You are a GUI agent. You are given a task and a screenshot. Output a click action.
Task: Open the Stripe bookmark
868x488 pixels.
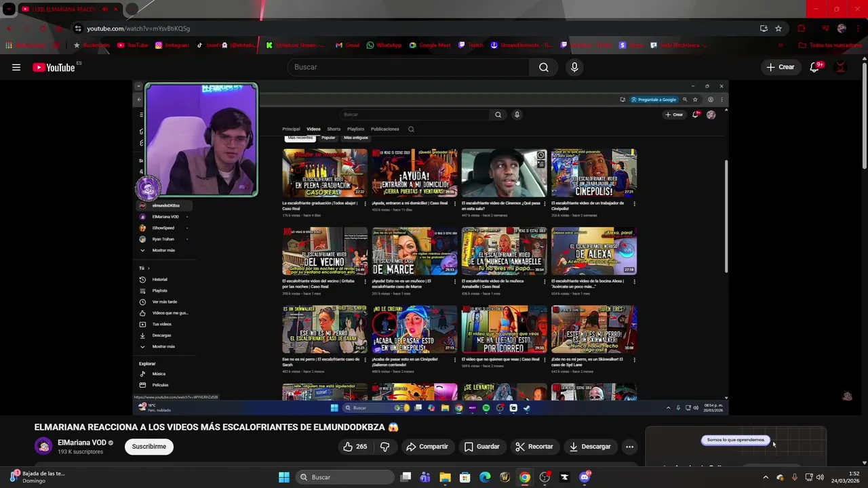point(631,45)
